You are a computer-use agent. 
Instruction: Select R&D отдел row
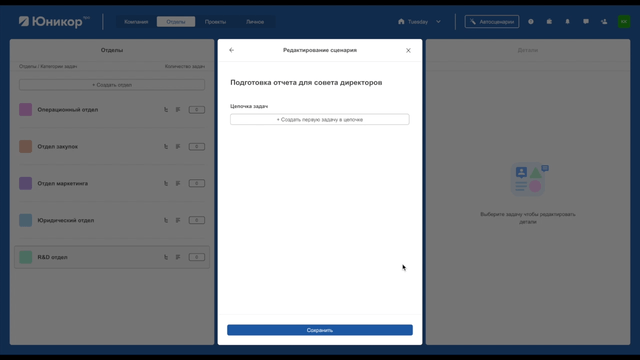[112, 257]
